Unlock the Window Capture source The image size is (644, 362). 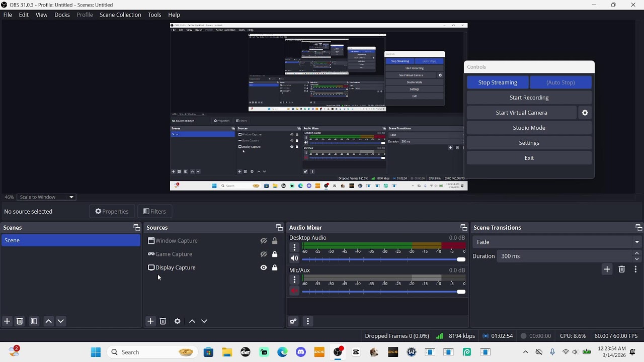tap(275, 241)
